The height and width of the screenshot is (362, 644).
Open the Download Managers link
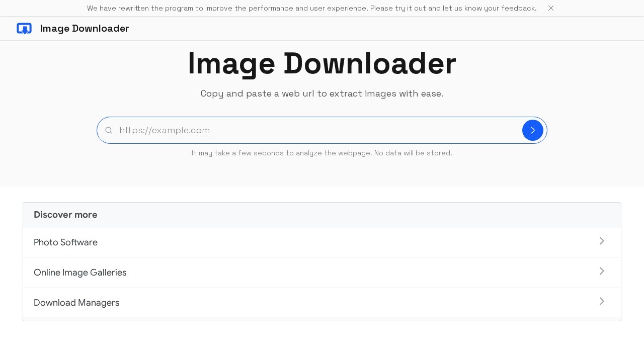click(76, 303)
